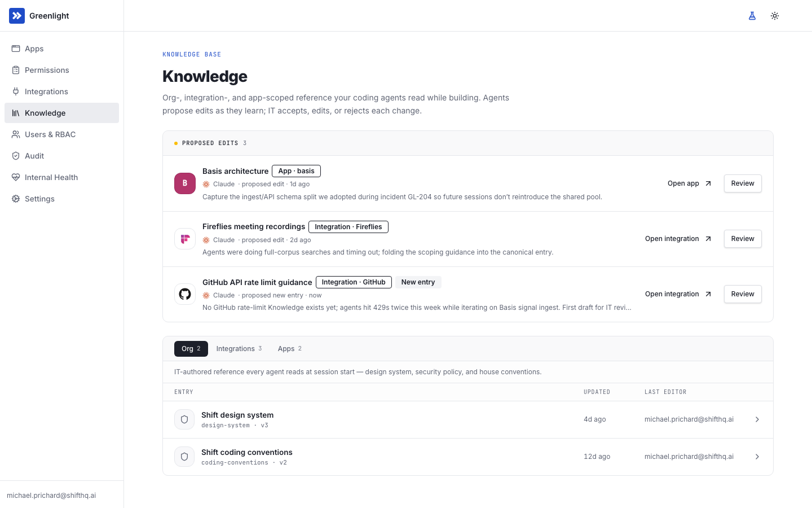812x508 pixels.
Task: Switch to the Integrations tab
Action: tap(239, 349)
